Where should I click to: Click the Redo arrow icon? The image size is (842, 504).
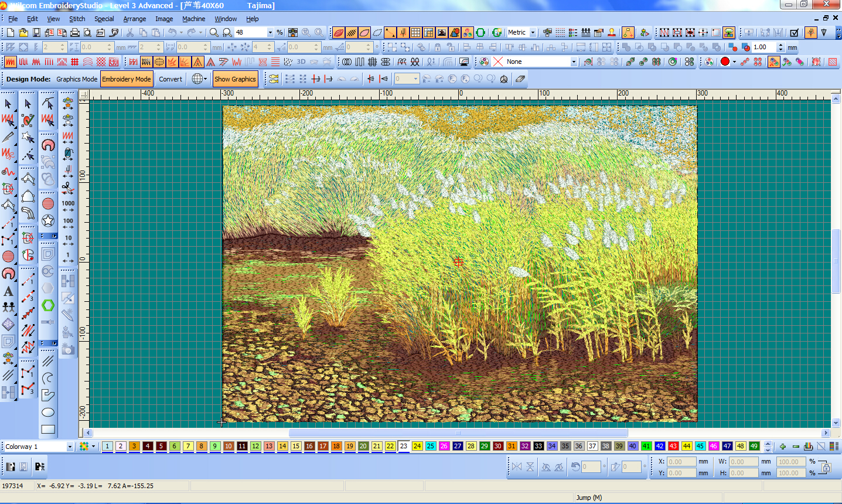[x=192, y=33]
